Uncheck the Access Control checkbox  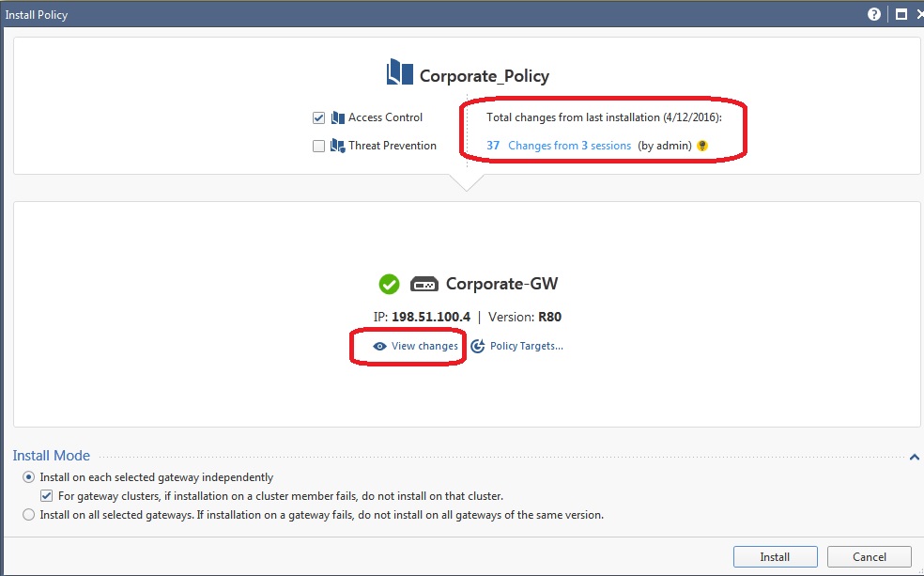(x=319, y=117)
